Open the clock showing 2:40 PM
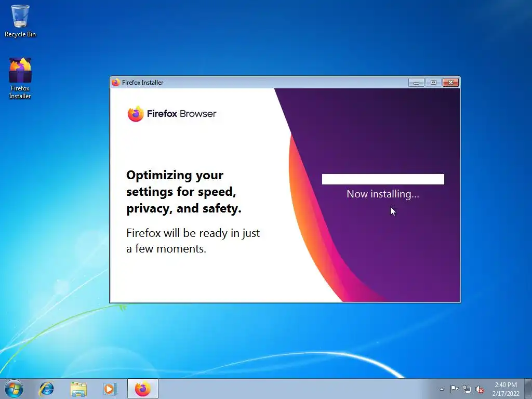 (x=506, y=389)
